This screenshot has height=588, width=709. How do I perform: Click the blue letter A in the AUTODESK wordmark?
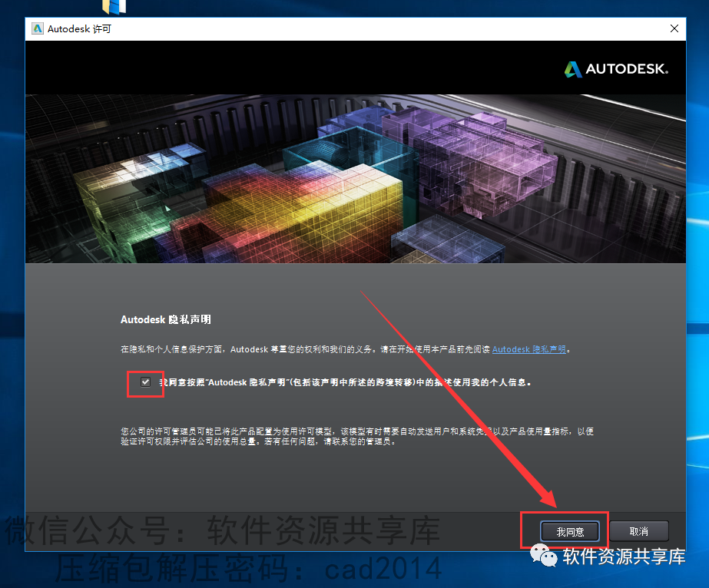(x=573, y=69)
